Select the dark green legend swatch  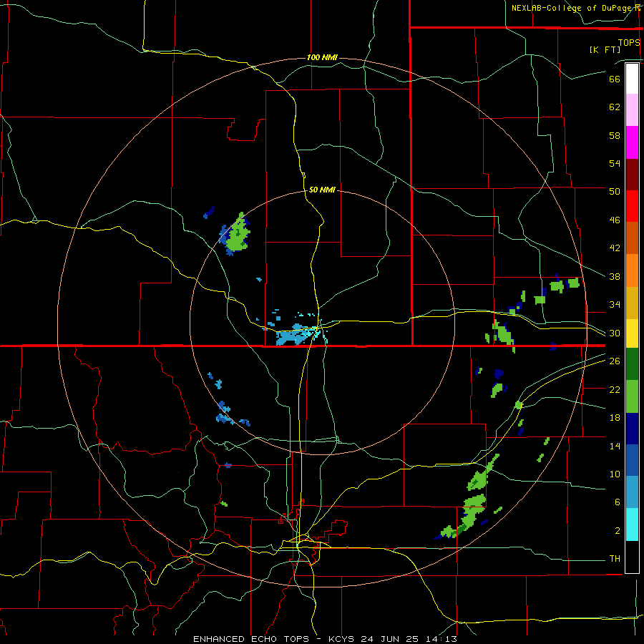[x=632, y=364]
